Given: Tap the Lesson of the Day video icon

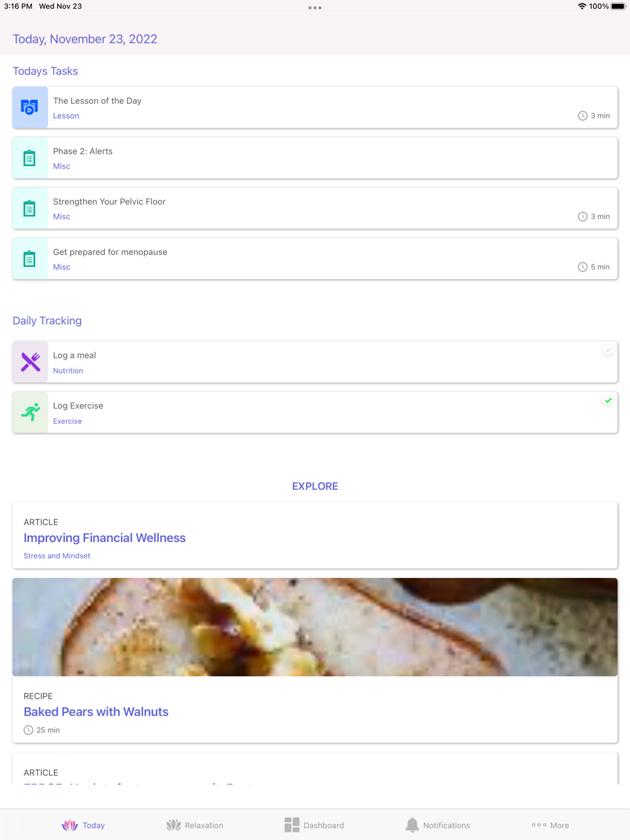Looking at the screenshot, I should click(30, 107).
